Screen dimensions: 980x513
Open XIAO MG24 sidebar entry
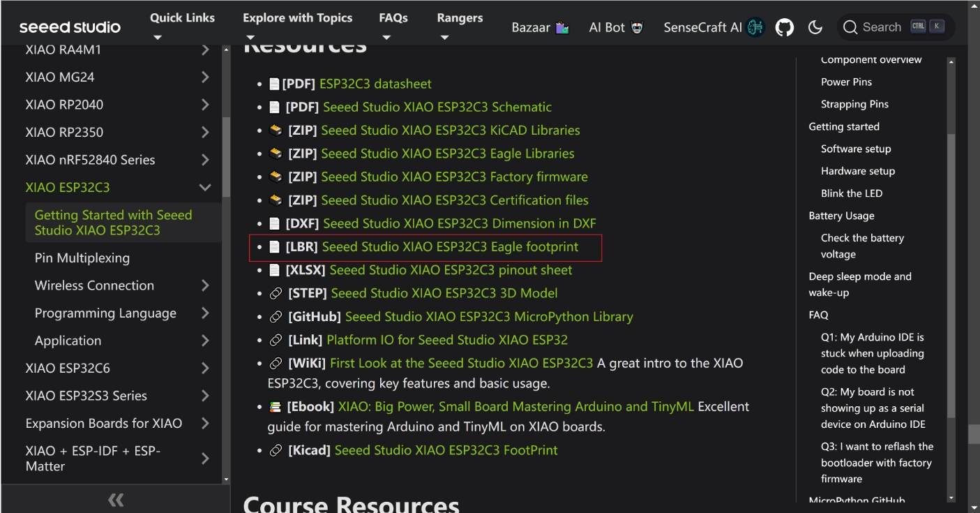click(x=60, y=77)
